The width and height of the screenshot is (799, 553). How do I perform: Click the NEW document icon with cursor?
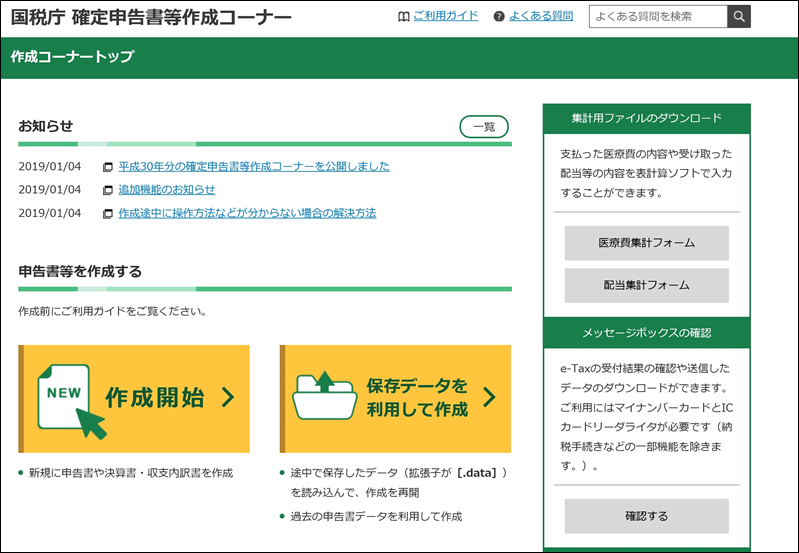click(x=71, y=399)
